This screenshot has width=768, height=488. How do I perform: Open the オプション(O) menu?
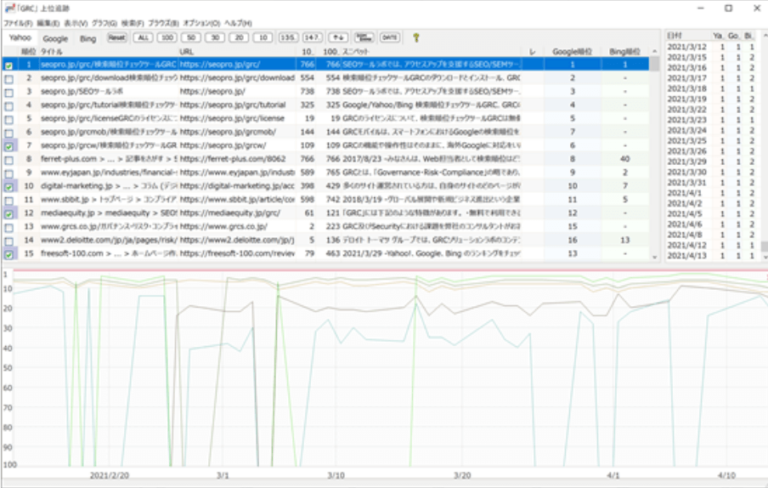pyautogui.click(x=201, y=22)
